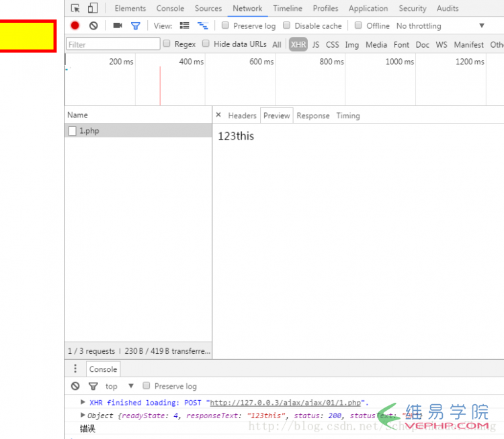Filter requests by Manifest
Screen dimensions: 504x439
[468, 44]
